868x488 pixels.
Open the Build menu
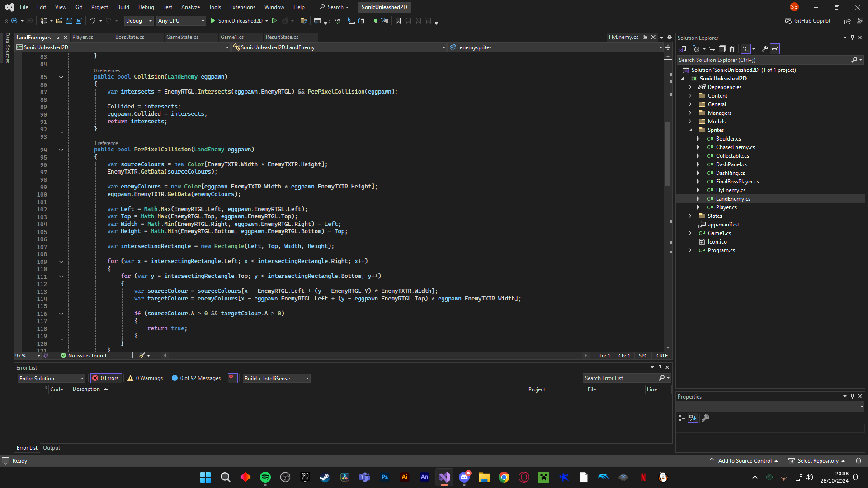click(x=123, y=7)
